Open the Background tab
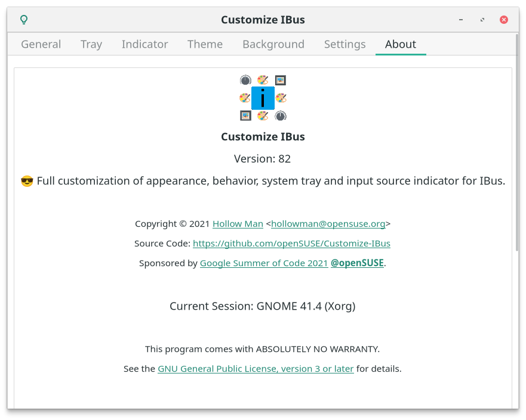The image size is (526, 420). coord(273,44)
